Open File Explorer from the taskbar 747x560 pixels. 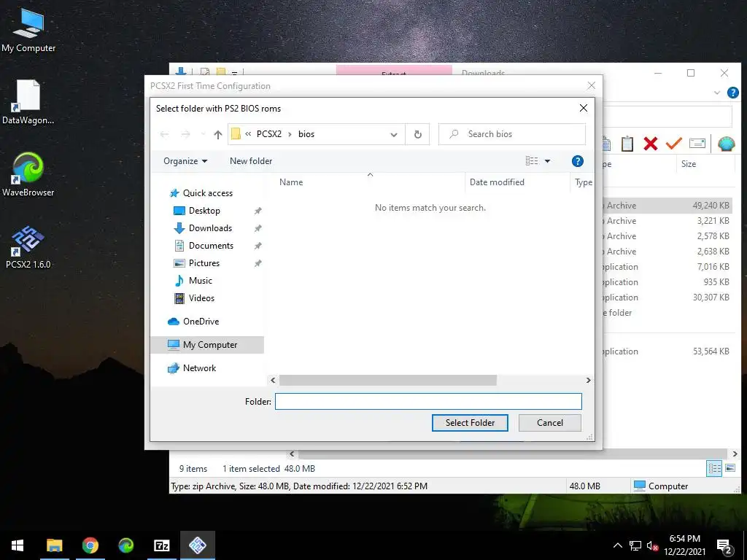(x=54, y=545)
